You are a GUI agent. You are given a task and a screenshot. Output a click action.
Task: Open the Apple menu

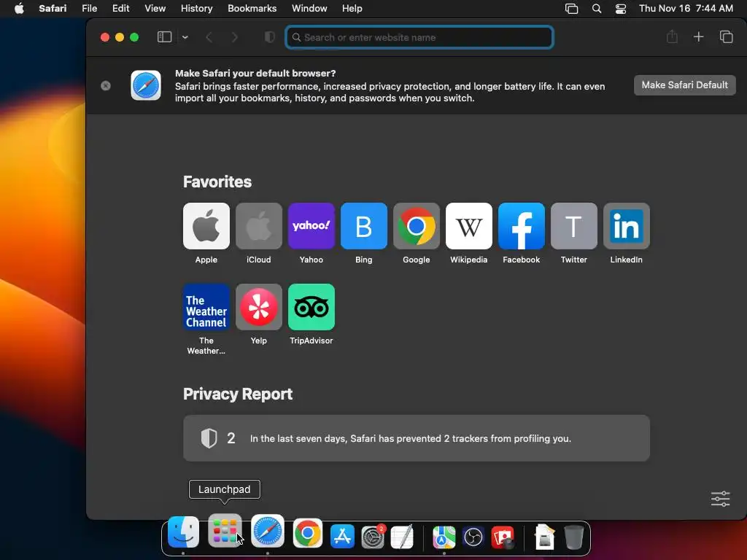click(x=19, y=9)
